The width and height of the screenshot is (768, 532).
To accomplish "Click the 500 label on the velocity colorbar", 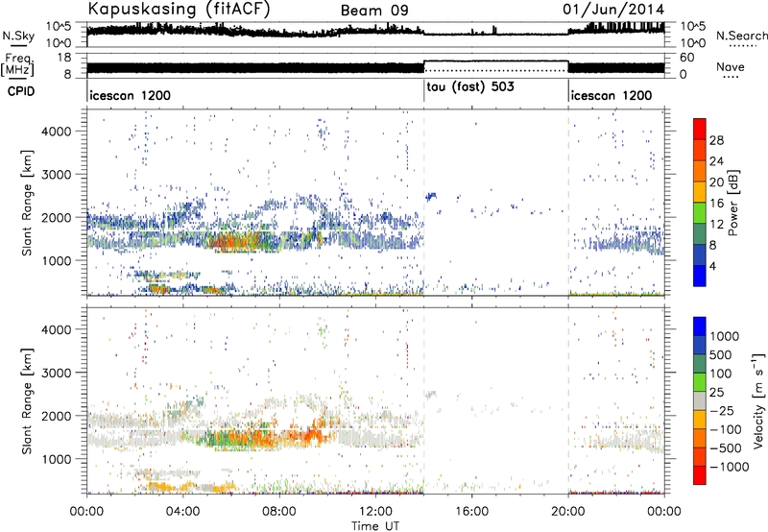I will (722, 354).
